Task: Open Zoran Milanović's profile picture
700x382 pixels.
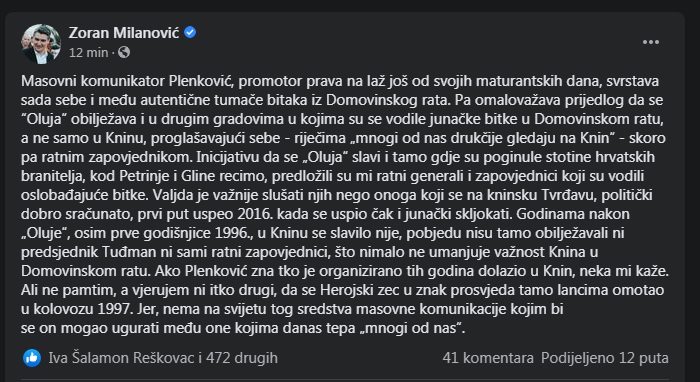Action: click(x=41, y=44)
